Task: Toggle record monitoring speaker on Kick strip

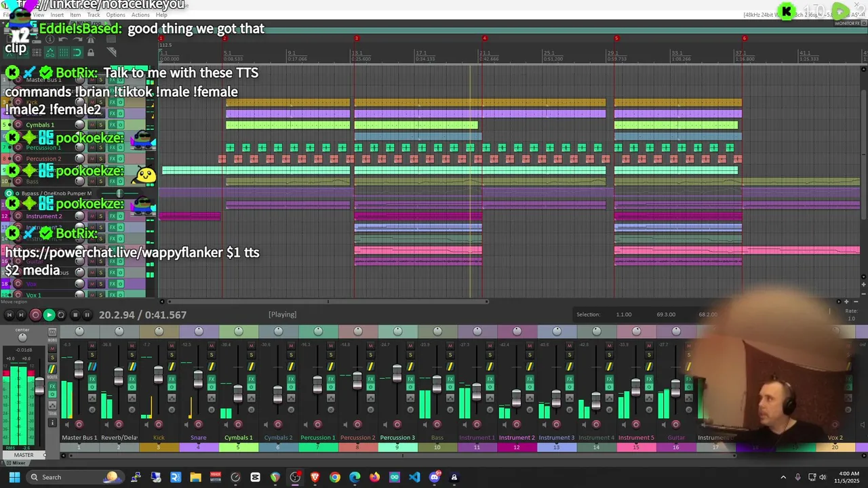Action: point(146,425)
